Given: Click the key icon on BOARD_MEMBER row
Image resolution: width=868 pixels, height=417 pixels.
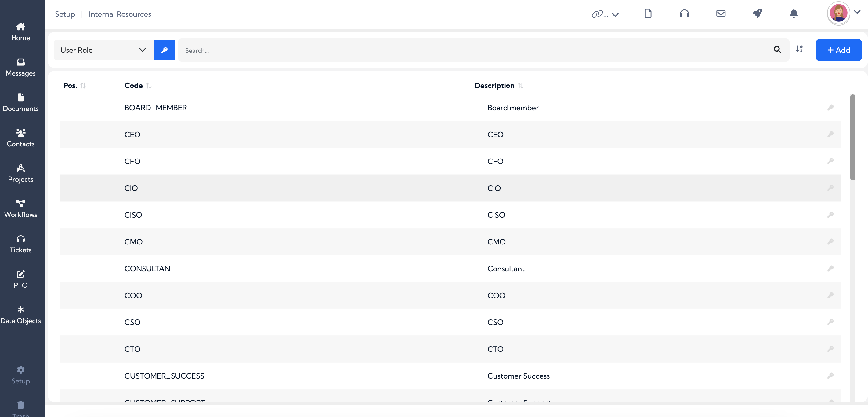Looking at the screenshot, I should coord(830,107).
